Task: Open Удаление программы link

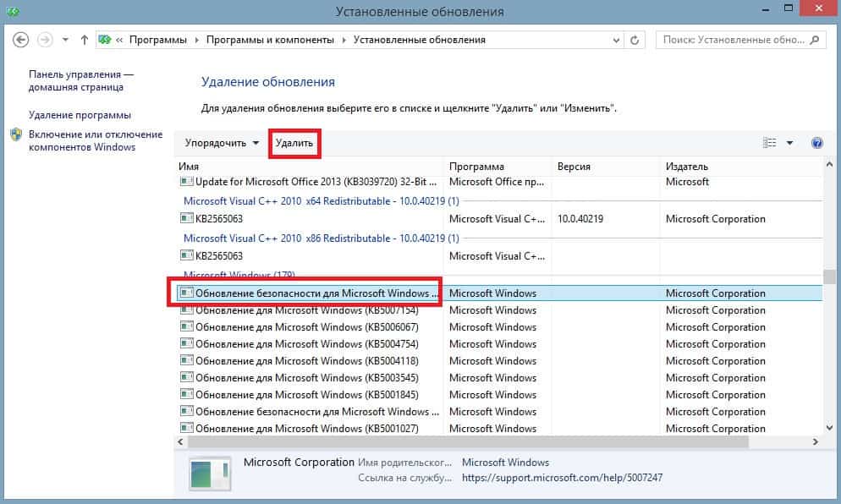Action: [x=80, y=115]
